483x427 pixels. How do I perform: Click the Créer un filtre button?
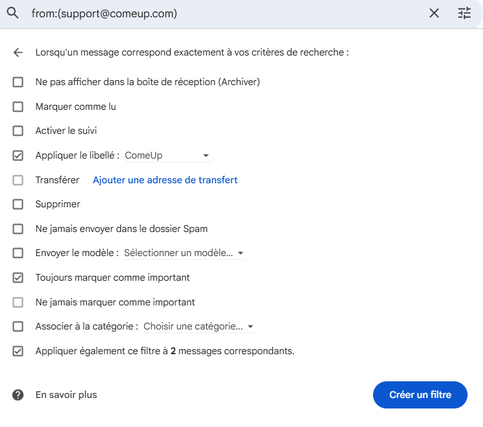(420, 395)
